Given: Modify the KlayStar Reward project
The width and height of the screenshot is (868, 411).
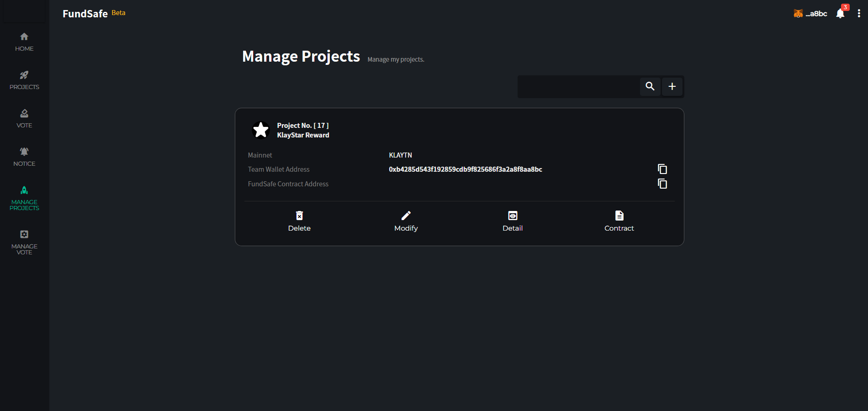Looking at the screenshot, I should pos(406,221).
